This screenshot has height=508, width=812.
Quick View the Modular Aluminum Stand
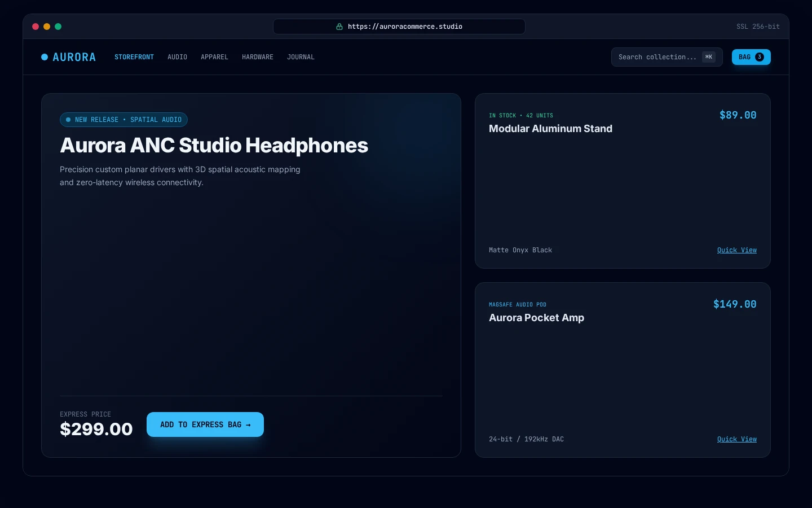[737, 250]
